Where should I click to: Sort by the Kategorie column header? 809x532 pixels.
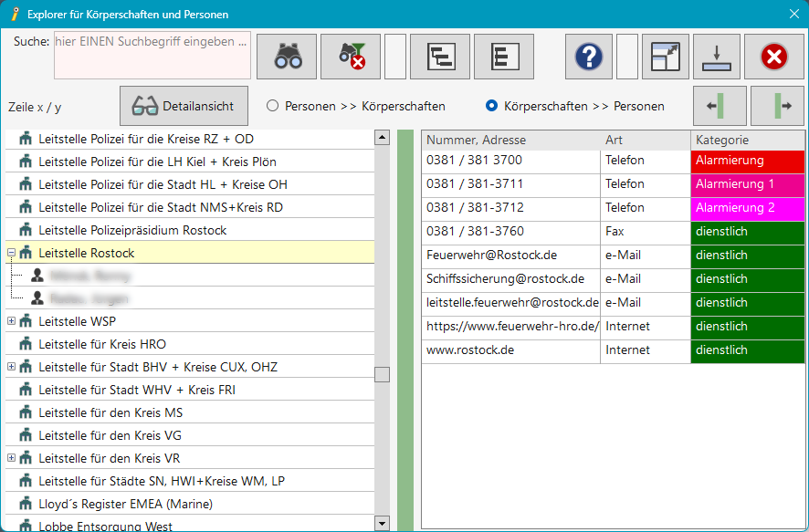747,140
